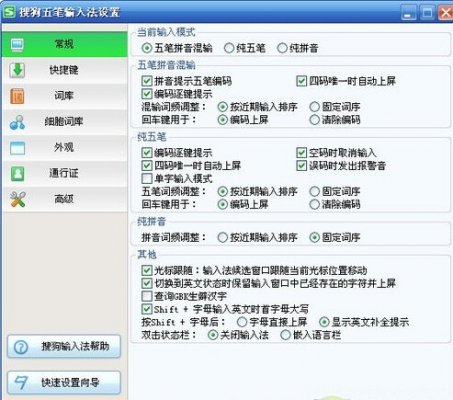Enable the 单字输入模式 checkbox

147,179
